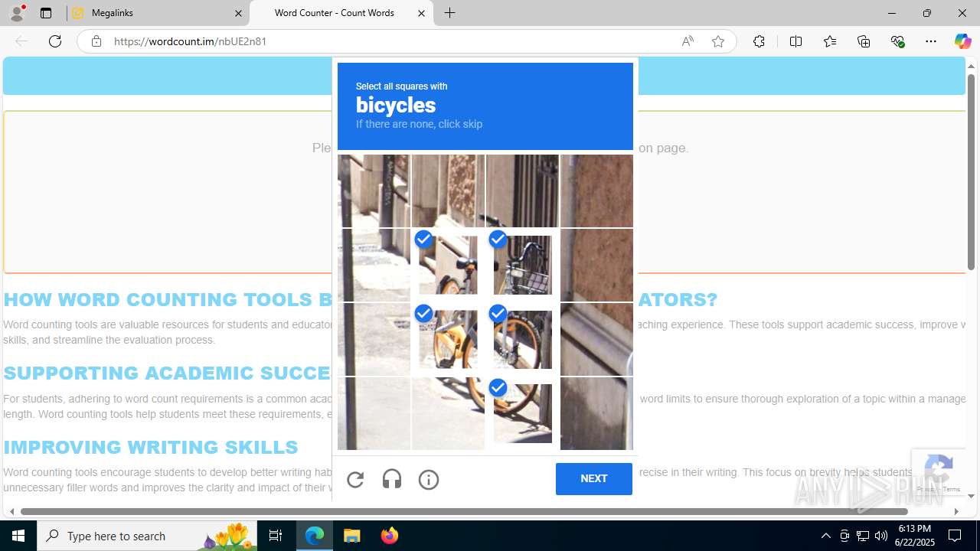View site information lock icon
980x551 pixels.
tap(96, 41)
